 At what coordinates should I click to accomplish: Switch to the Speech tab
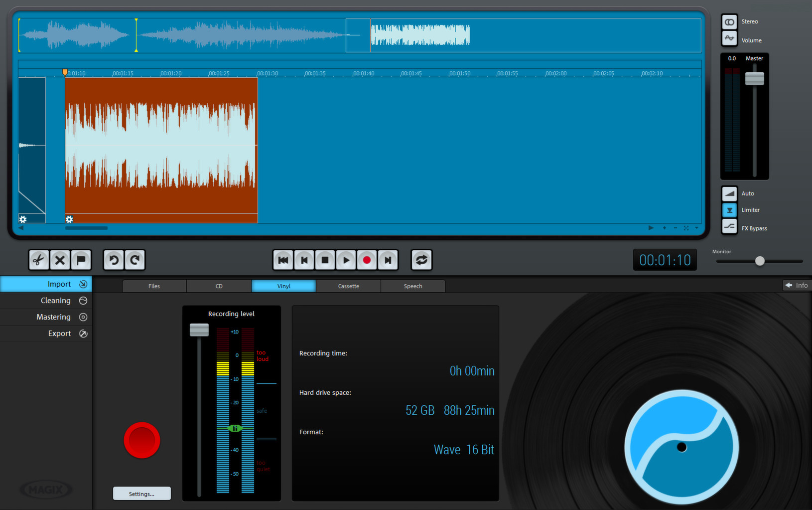(x=413, y=286)
